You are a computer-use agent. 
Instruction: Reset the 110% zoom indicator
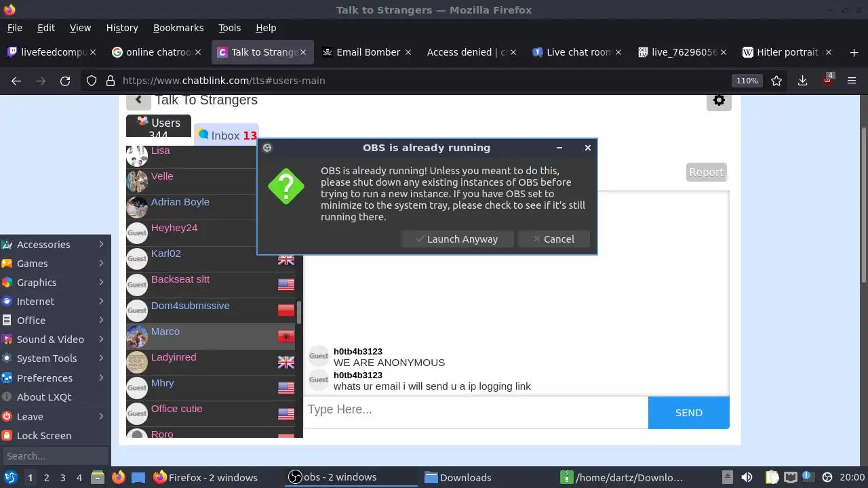pos(747,81)
